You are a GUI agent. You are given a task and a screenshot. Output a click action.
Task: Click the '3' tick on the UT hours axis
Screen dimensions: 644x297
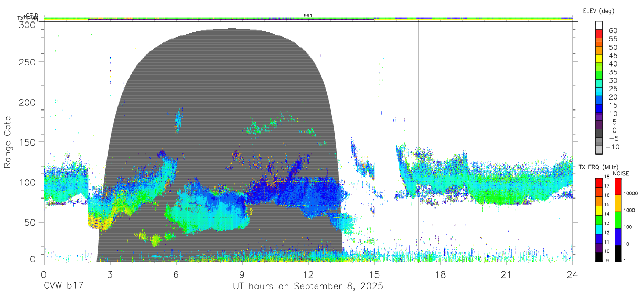pos(110,274)
